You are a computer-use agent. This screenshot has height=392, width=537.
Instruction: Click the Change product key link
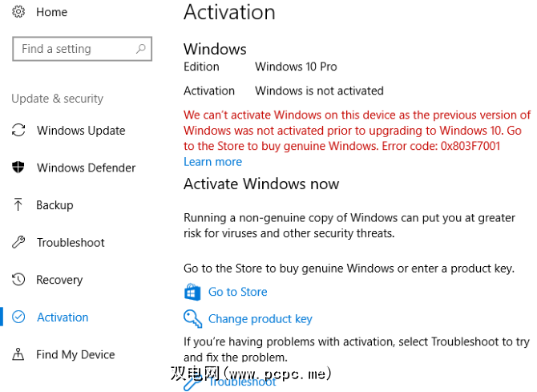[x=260, y=318]
